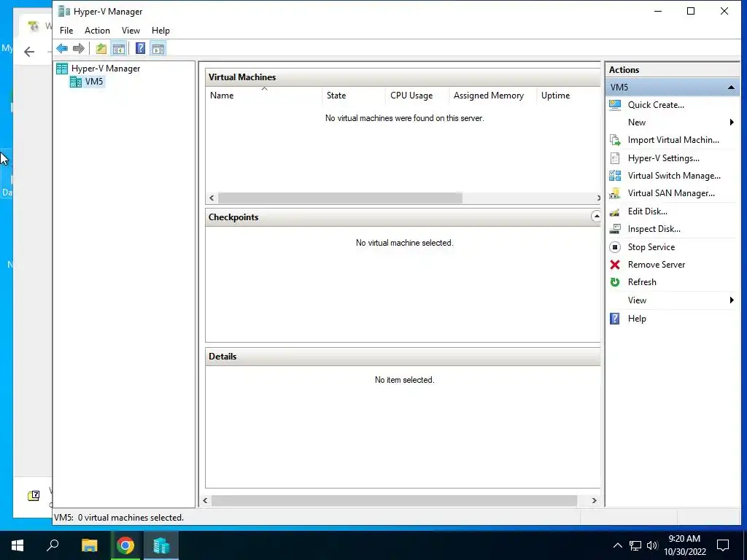Screen dimensions: 747x560
Task: Click the Import Virtual Machine icon
Action: point(615,140)
